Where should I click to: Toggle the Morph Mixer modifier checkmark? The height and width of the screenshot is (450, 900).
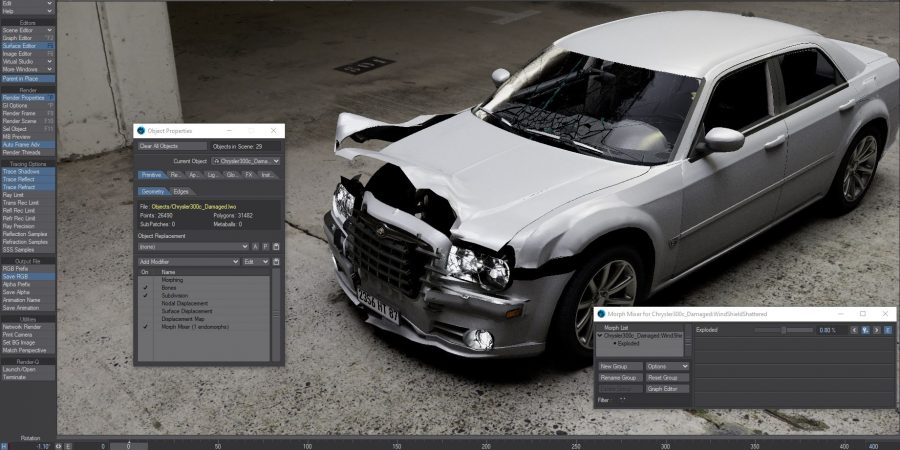(x=145, y=327)
